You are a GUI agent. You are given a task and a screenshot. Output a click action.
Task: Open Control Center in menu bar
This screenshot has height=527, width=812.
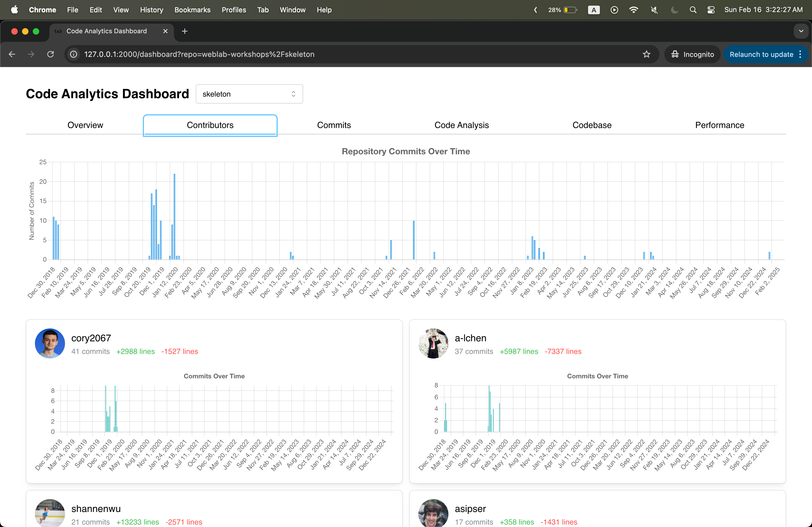pyautogui.click(x=711, y=10)
